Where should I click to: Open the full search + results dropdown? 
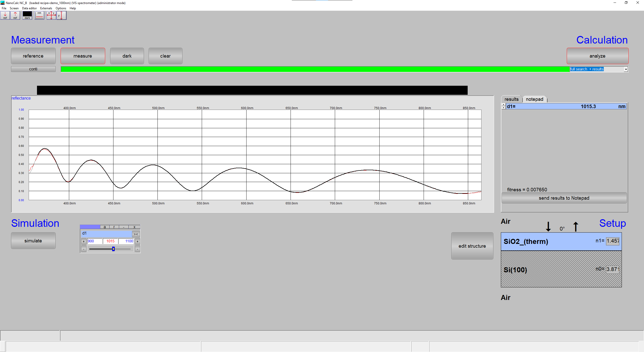pyautogui.click(x=626, y=69)
